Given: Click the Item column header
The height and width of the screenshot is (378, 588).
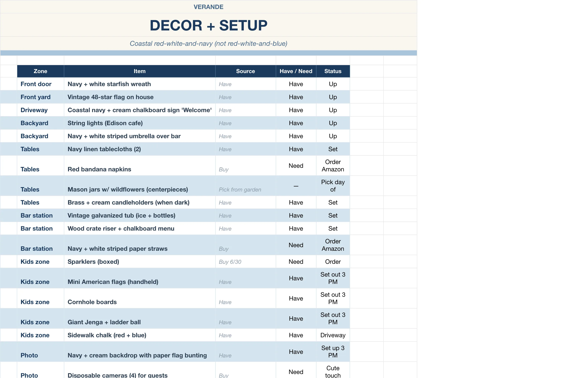Looking at the screenshot, I should 140,71.
